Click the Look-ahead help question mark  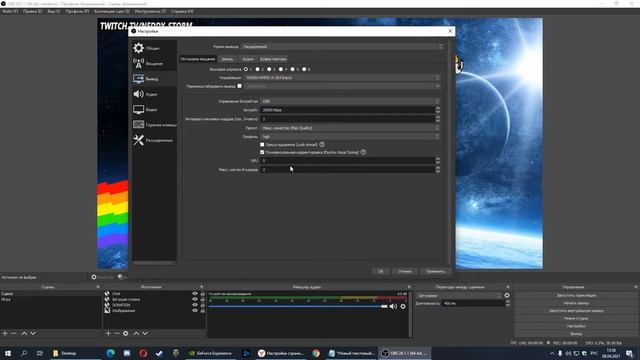click(x=322, y=144)
